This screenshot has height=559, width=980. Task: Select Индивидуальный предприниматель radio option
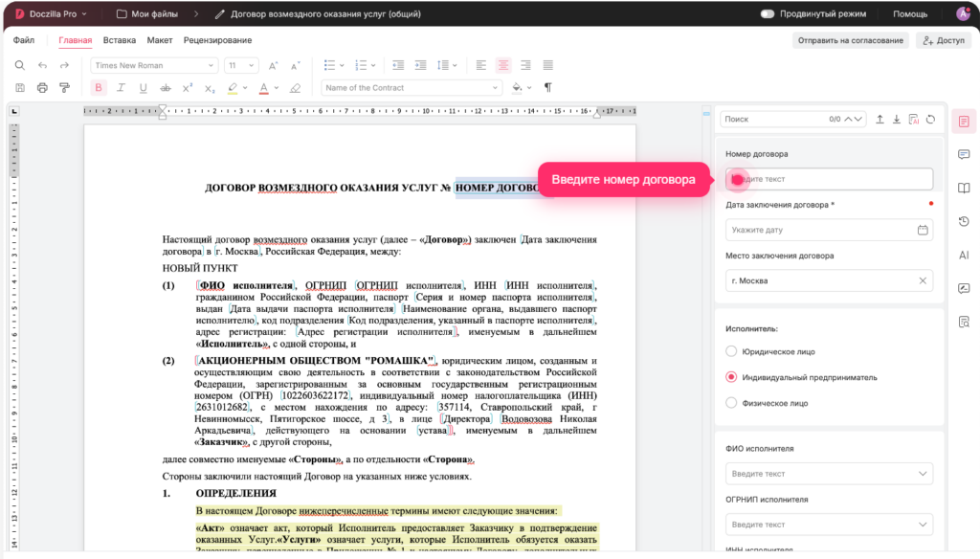point(731,377)
